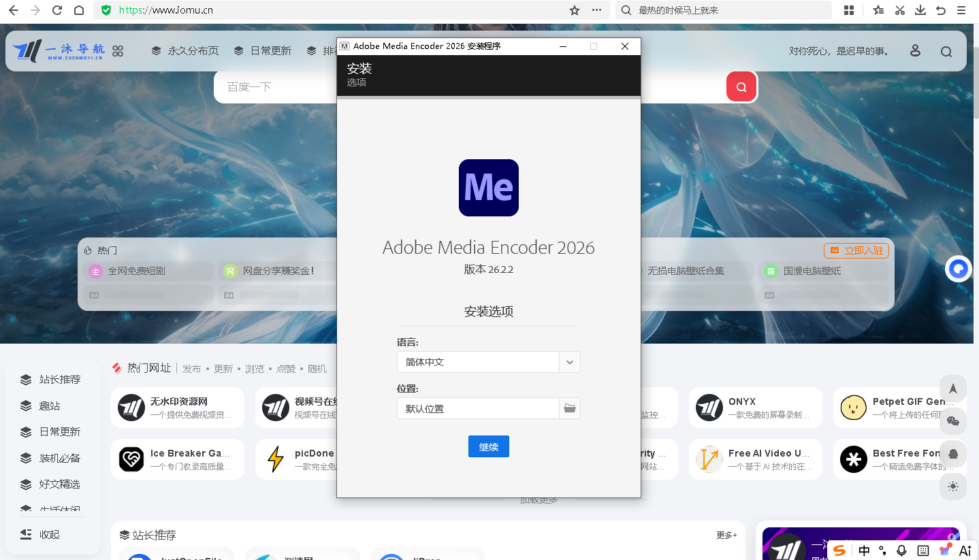
Task: Click 更多+ in the 站长推荐 section
Action: tap(726, 535)
